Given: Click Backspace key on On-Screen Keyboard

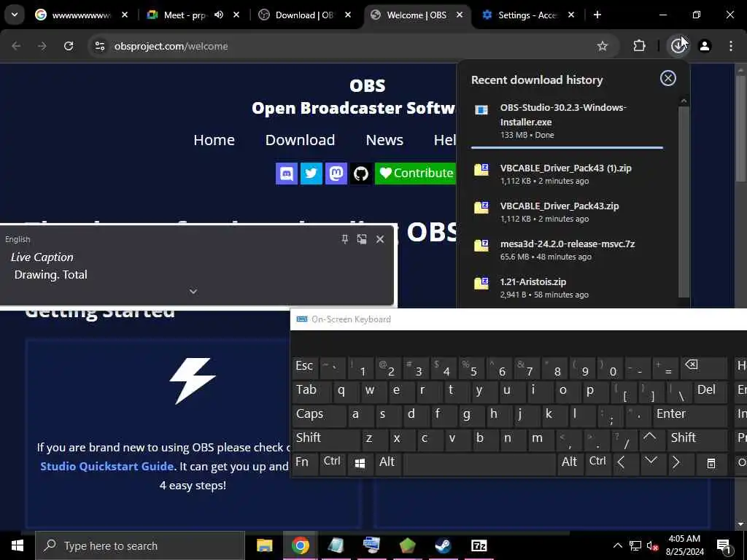Looking at the screenshot, I should point(704,367).
